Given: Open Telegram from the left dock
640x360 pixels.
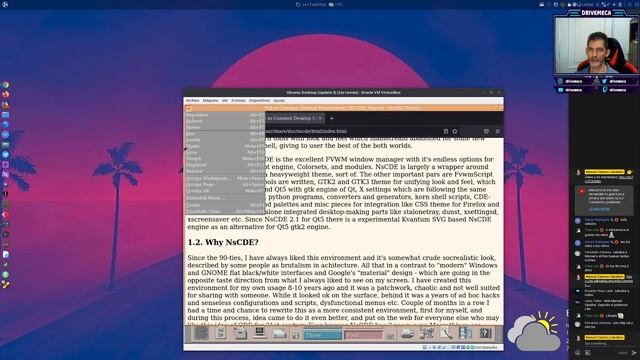Looking at the screenshot, I should [x=5, y=154].
